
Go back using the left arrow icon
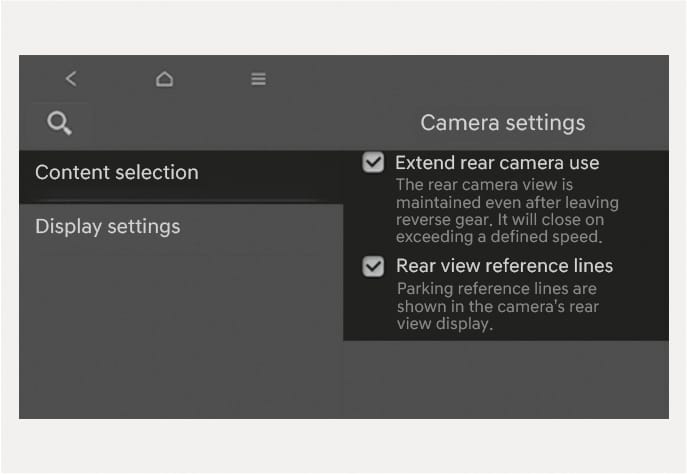71,79
